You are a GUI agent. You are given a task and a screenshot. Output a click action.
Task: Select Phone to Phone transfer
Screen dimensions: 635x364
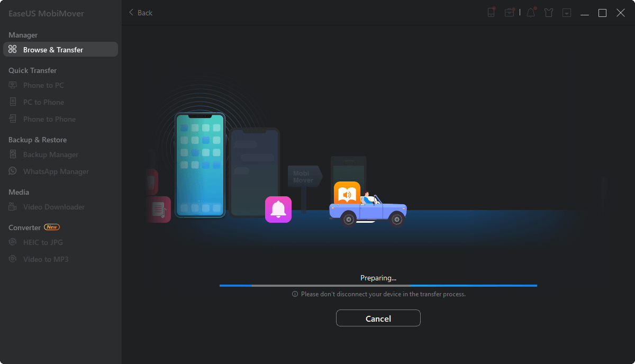pos(49,119)
